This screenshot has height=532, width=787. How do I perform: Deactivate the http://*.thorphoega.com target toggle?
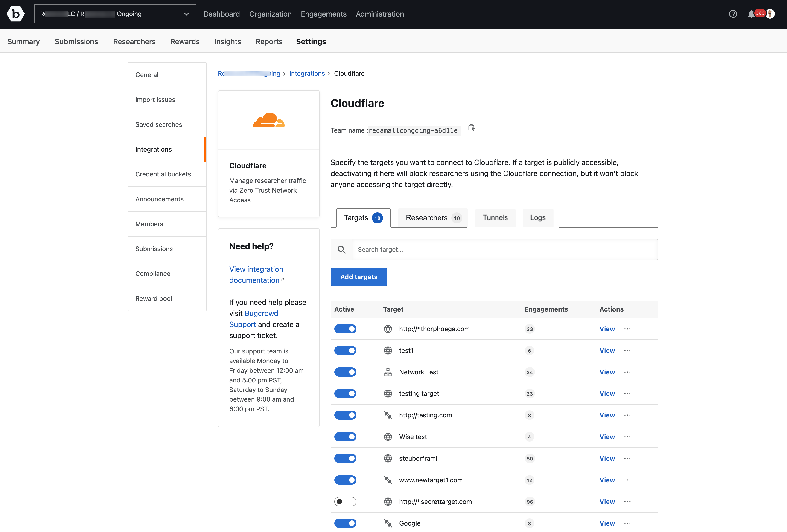coord(345,329)
